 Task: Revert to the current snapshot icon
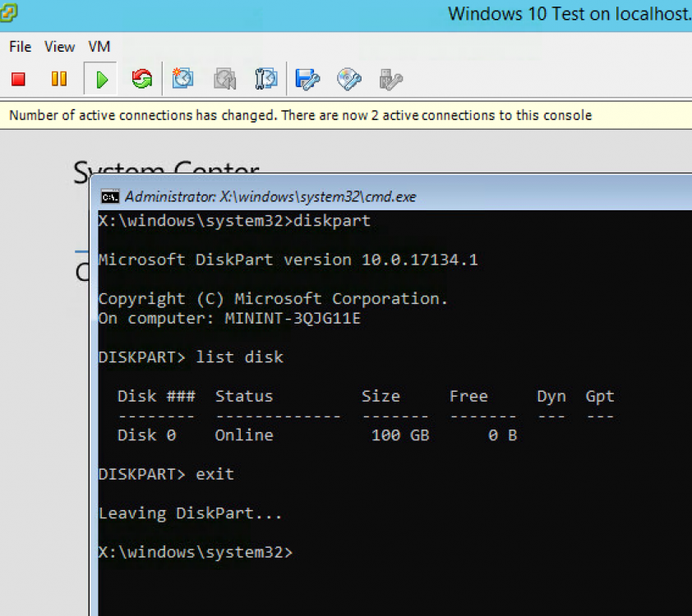pyautogui.click(x=224, y=79)
